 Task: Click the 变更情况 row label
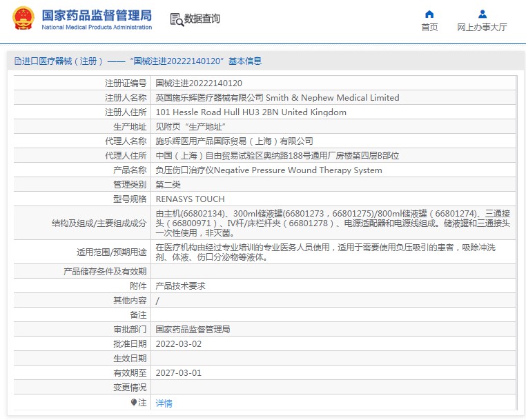click(x=130, y=388)
